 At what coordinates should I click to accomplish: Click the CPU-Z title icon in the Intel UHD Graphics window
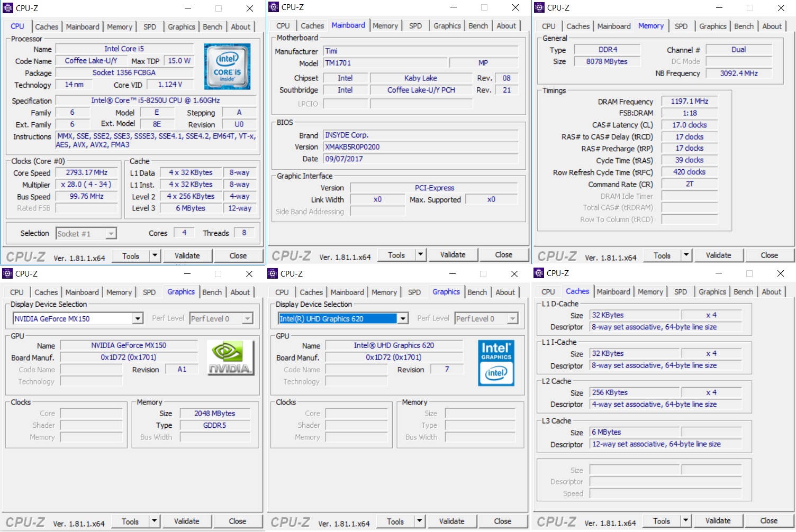273,273
